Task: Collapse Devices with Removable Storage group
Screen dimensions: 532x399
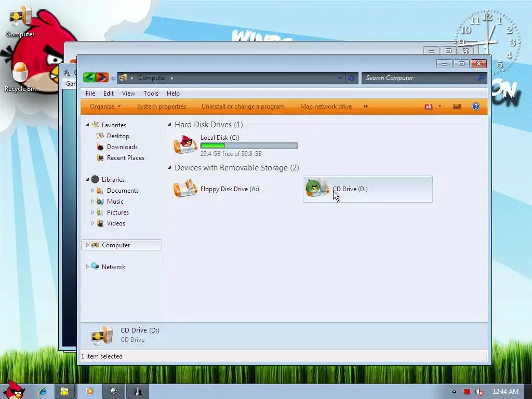Action: 169,167
